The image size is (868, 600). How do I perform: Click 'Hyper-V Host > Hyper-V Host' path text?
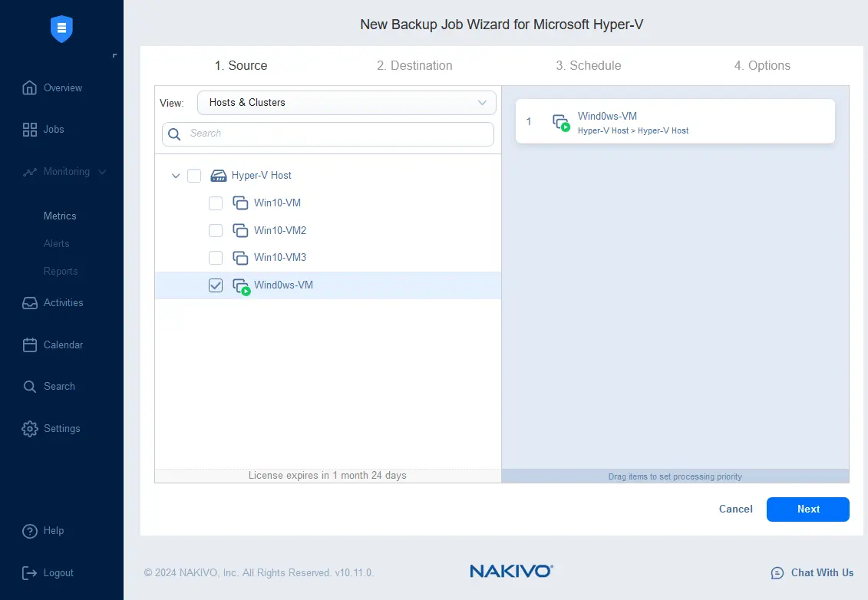click(633, 130)
